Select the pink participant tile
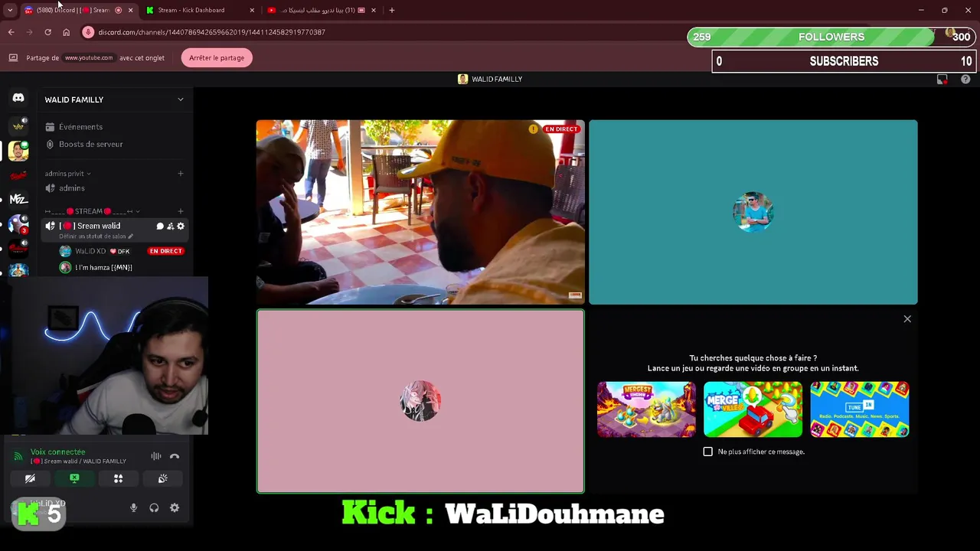The height and width of the screenshot is (551, 980). click(420, 401)
